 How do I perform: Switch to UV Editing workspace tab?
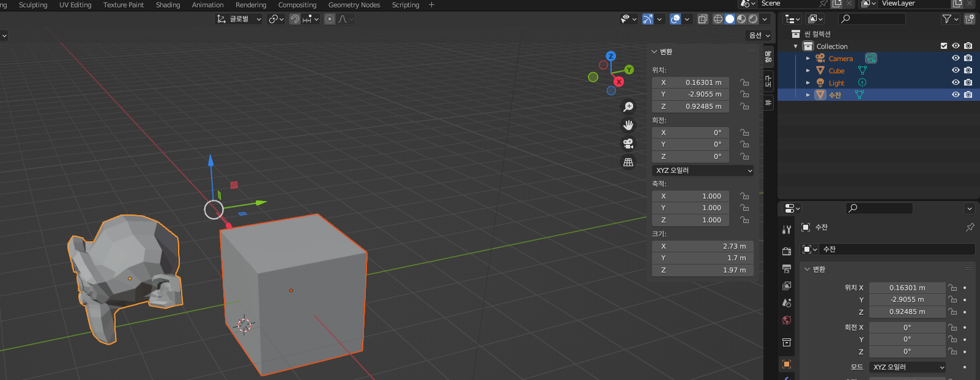[75, 5]
